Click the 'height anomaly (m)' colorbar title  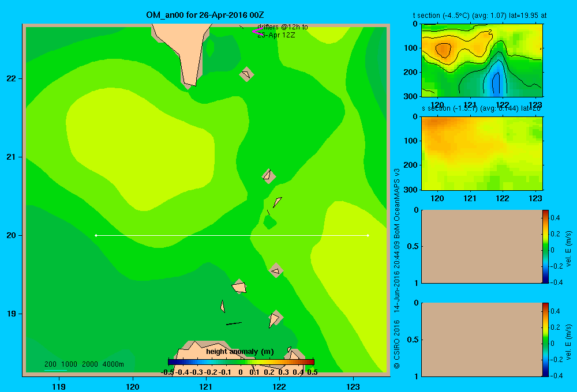(x=240, y=352)
